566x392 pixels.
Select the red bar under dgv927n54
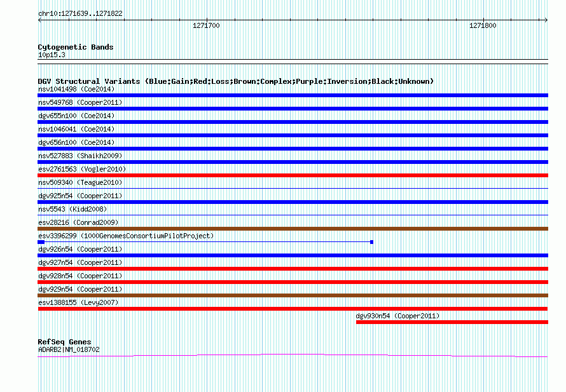click(293, 269)
